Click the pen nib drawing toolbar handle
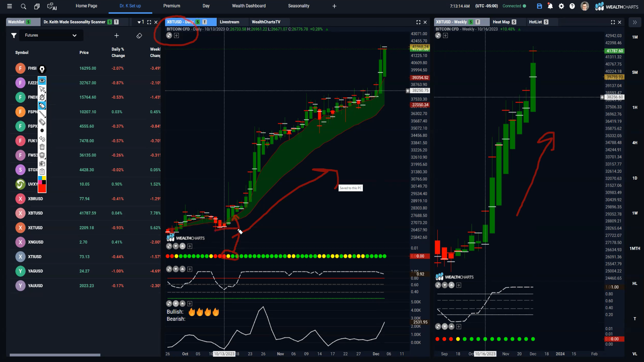This screenshot has height=362, width=644. click(42, 69)
